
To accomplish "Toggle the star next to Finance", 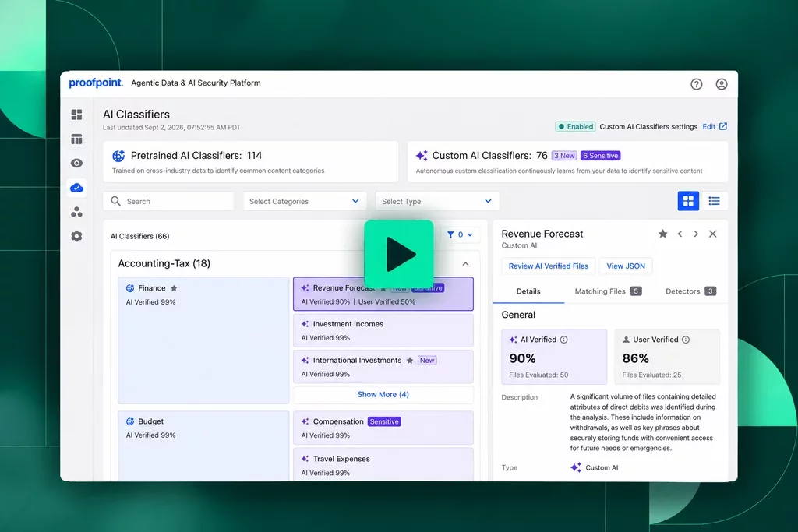I will [x=174, y=288].
